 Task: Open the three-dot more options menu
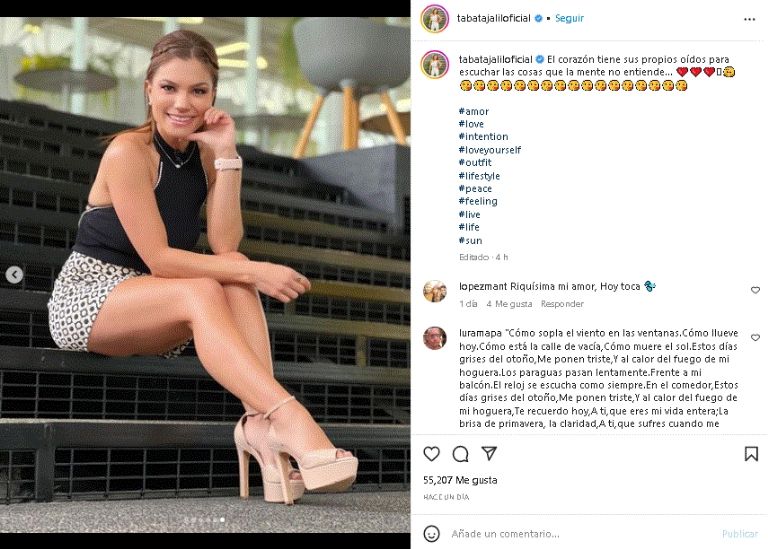pos(750,19)
